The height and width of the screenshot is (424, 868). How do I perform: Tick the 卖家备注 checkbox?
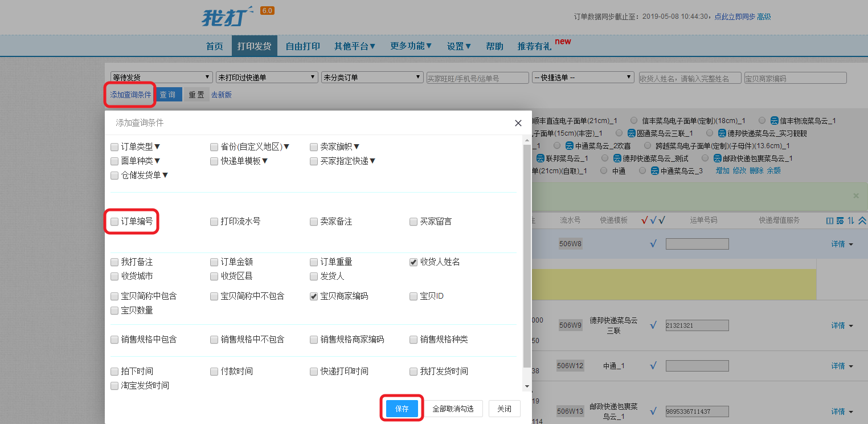click(314, 222)
